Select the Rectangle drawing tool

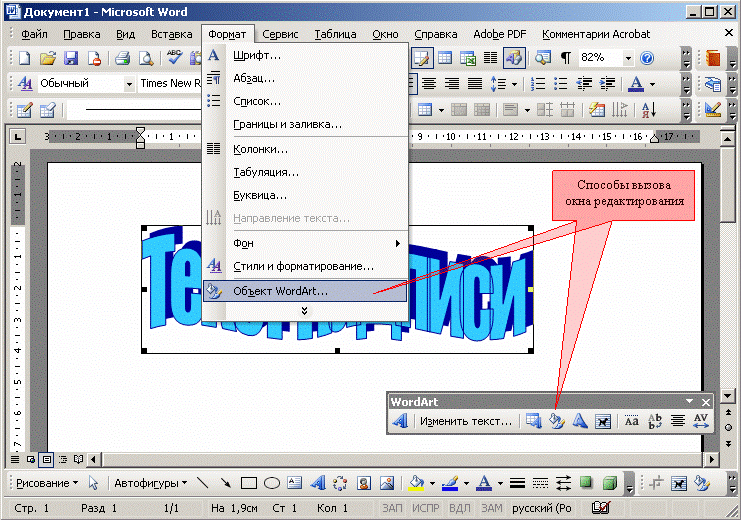coord(249,483)
